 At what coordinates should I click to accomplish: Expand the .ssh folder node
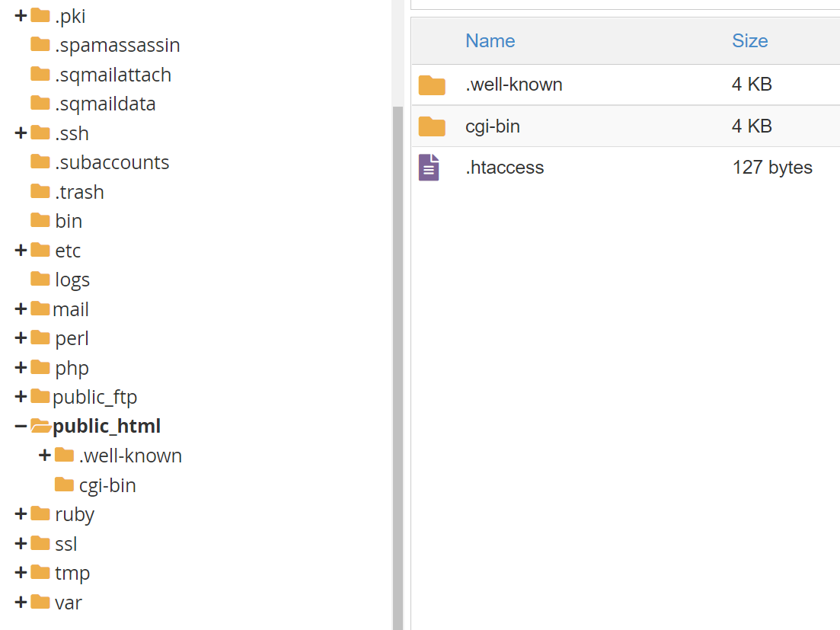coord(21,133)
